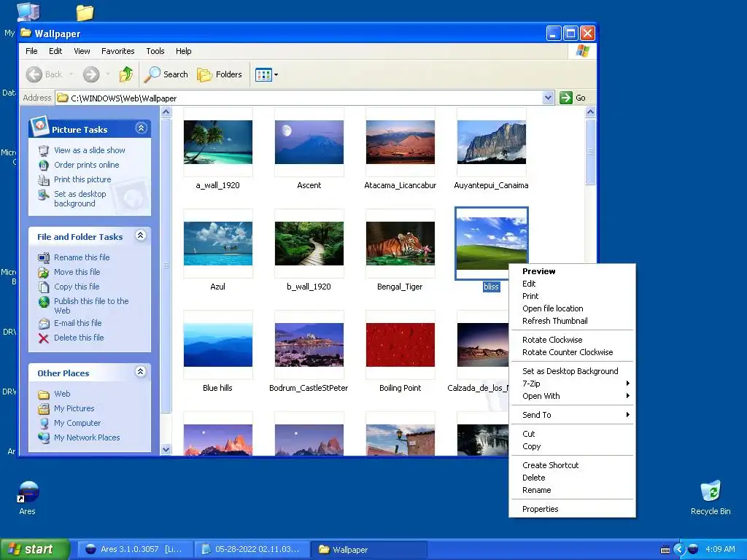Image resolution: width=747 pixels, height=560 pixels.
Task: Open the Favorites menu
Action: (x=117, y=51)
